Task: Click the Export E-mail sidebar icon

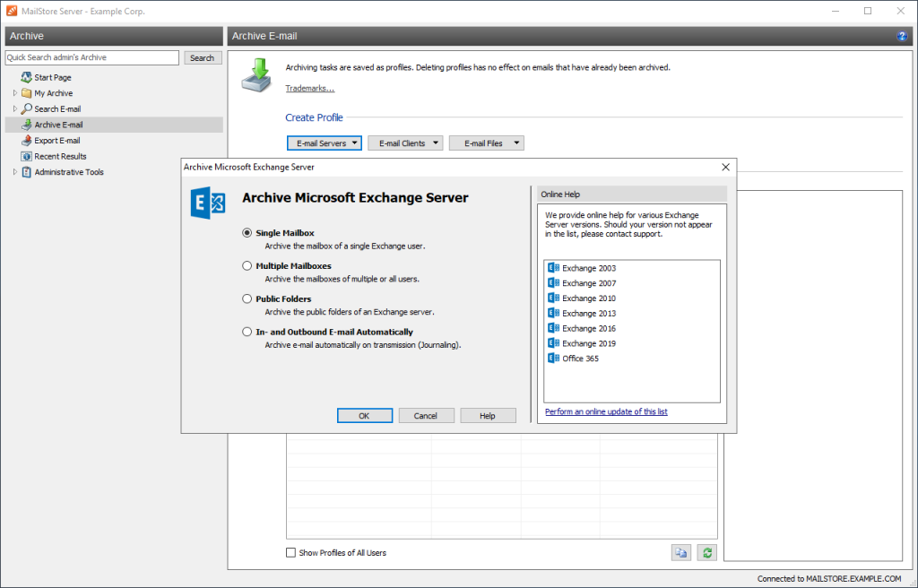Action: point(27,141)
